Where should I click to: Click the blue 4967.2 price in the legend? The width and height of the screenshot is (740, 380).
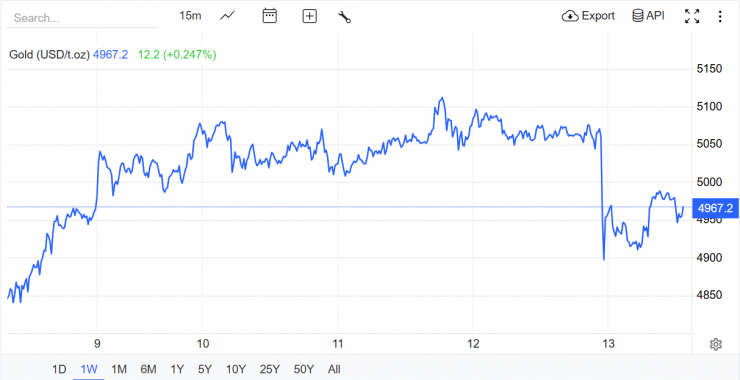coord(110,55)
